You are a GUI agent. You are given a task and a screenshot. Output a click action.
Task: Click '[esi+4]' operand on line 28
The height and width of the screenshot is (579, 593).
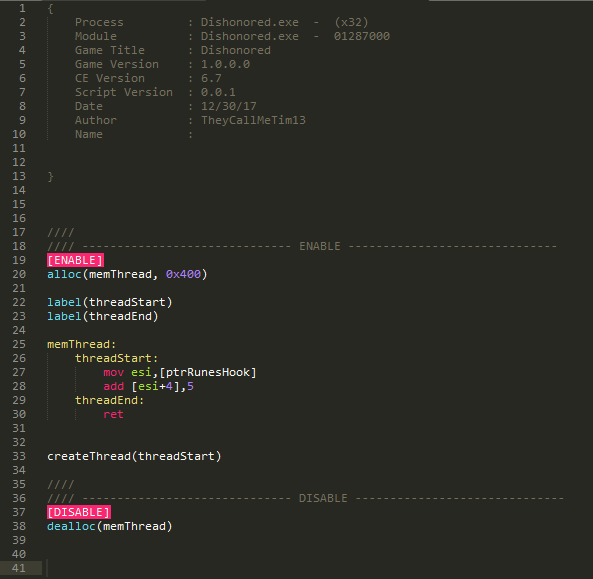pyautogui.click(x=155, y=386)
